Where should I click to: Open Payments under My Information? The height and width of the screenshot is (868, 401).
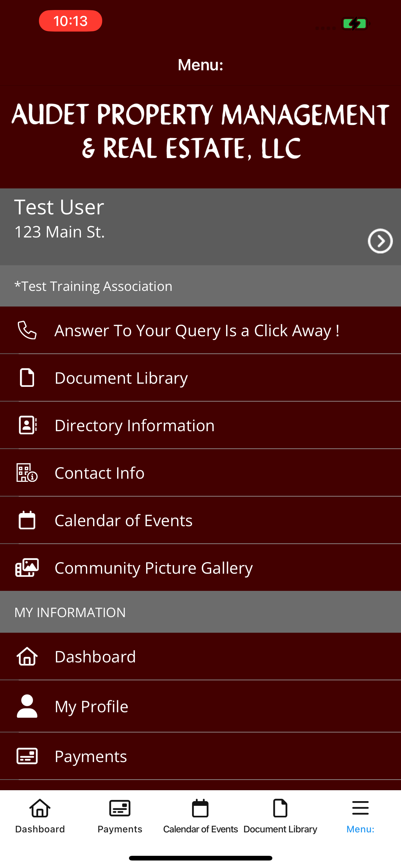(200, 756)
